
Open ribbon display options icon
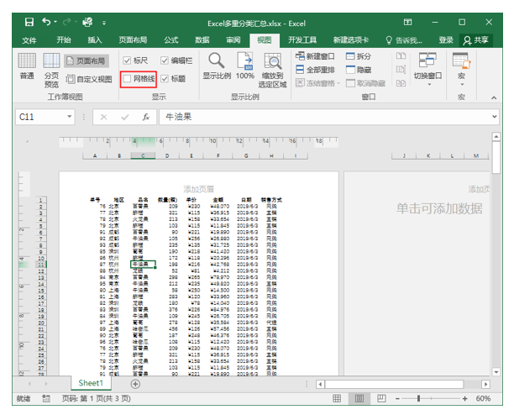click(x=407, y=22)
